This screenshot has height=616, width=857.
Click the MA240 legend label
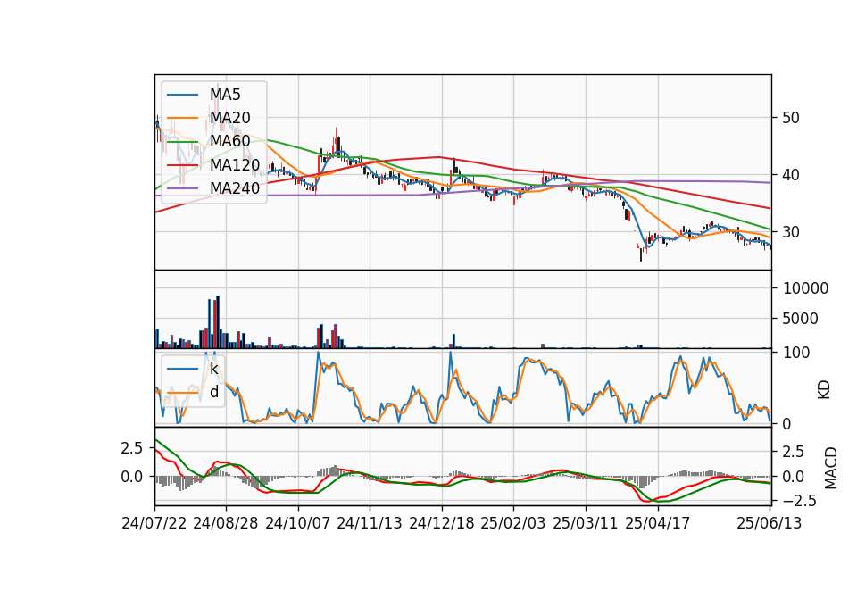(x=235, y=188)
